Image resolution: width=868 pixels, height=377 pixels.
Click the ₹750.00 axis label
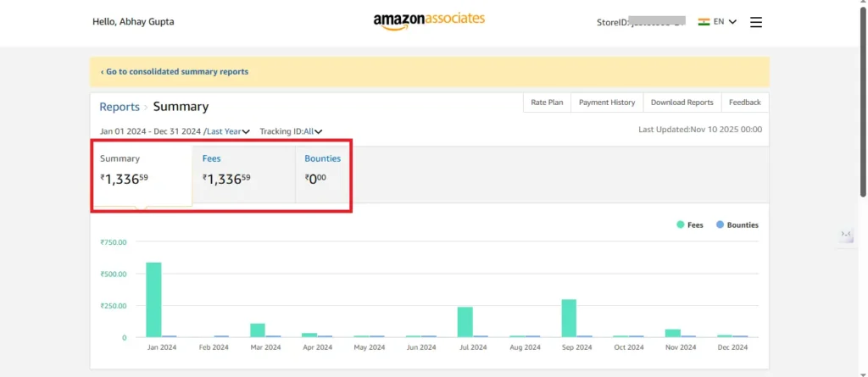click(x=114, y=242)
